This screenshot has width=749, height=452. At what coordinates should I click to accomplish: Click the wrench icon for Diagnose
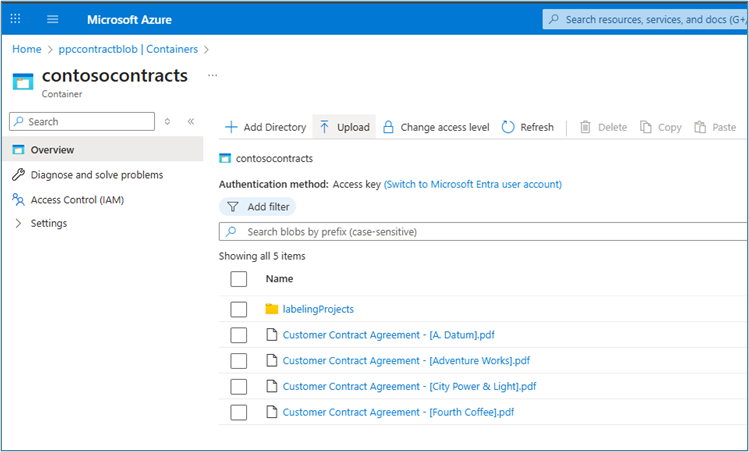(18, 175)
